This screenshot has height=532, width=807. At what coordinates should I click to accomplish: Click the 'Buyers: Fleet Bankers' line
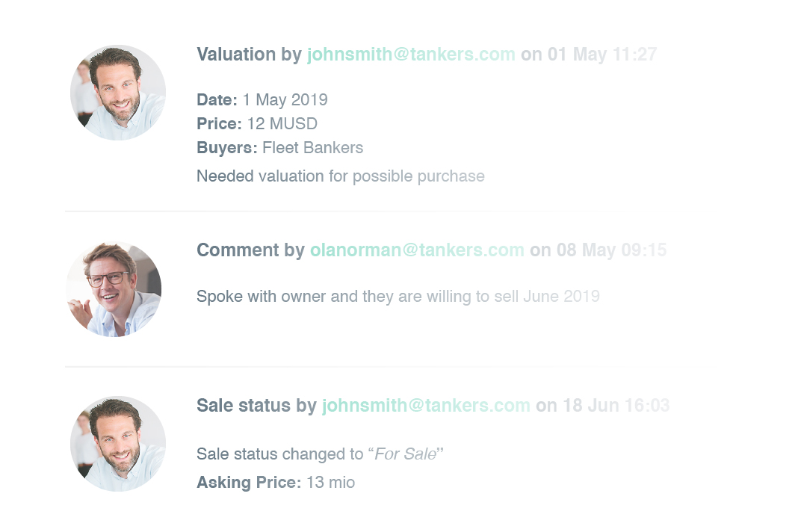280,148
